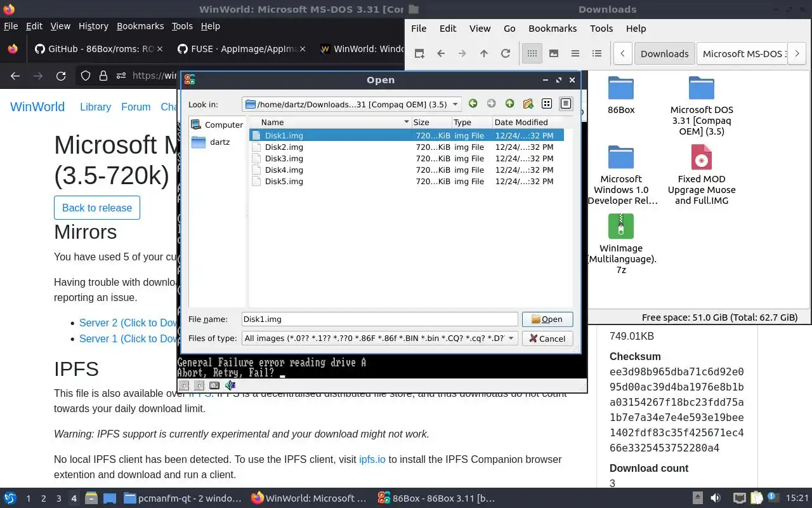Click Back to release button
Image resolution: width=812 pixels, height=508 pixels.
pyautogui.click(x=97, y=208)
